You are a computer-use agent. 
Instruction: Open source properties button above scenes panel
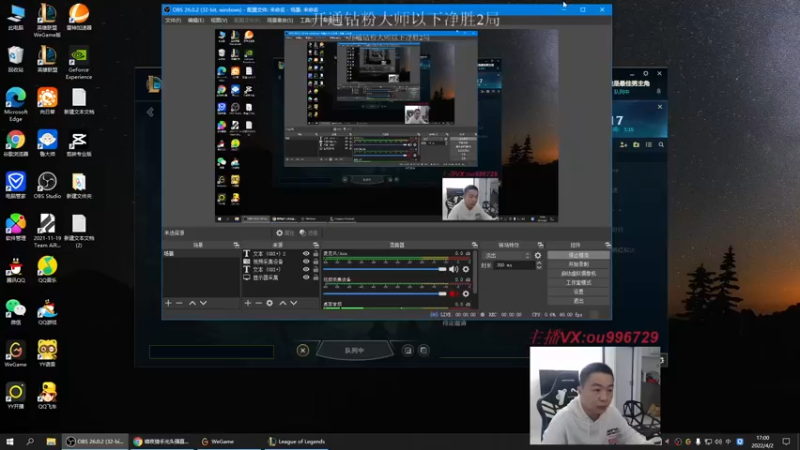point(285,233)
